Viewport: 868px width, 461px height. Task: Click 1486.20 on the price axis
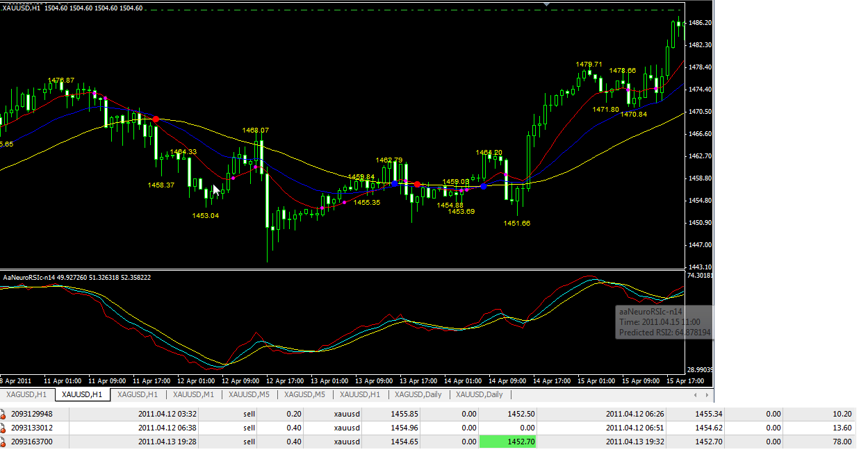pyautogui.click(x=699, y=23)
